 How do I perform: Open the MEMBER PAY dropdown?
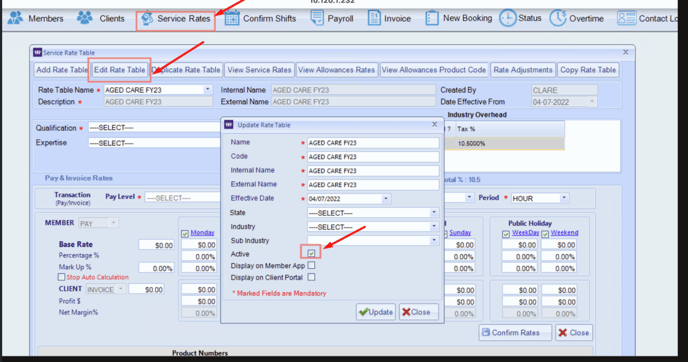point(113,223)
